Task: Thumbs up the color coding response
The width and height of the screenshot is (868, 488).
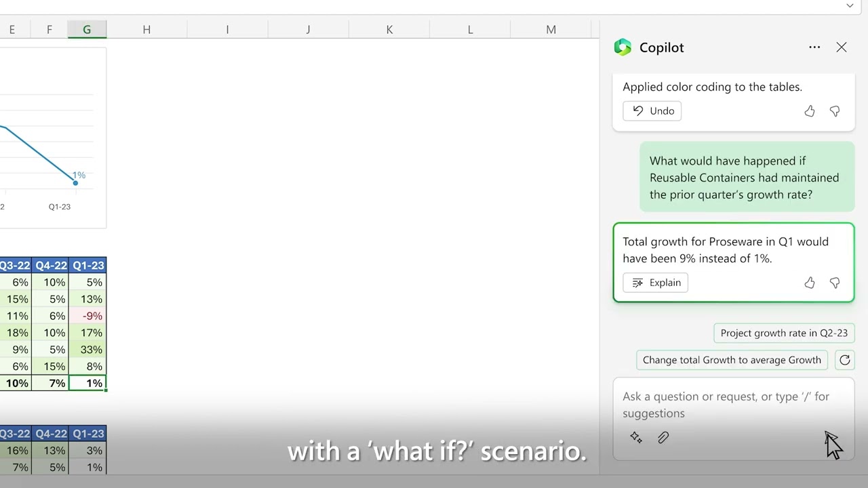Action: 810,111
